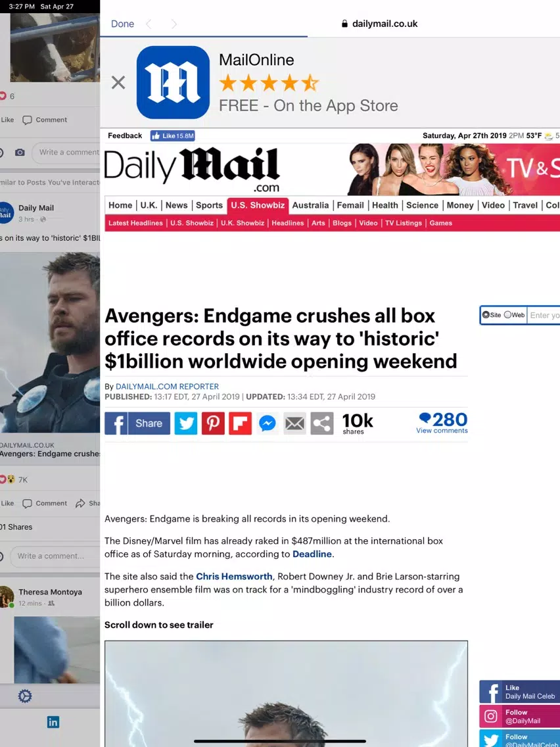Viewport: 560px width, 747px height.
Task: Select the Site radio button
Action: coord(486,315)
